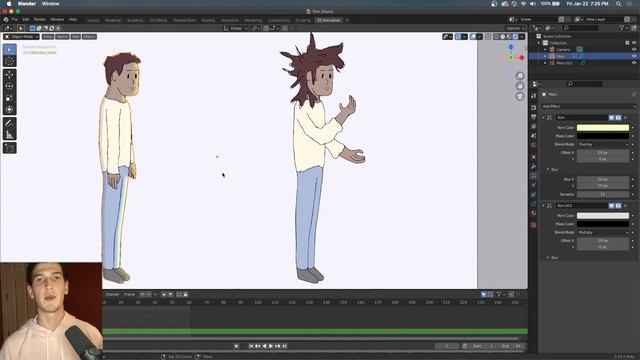
Task: Click the pan view hand gizmo
Action: 520,86
